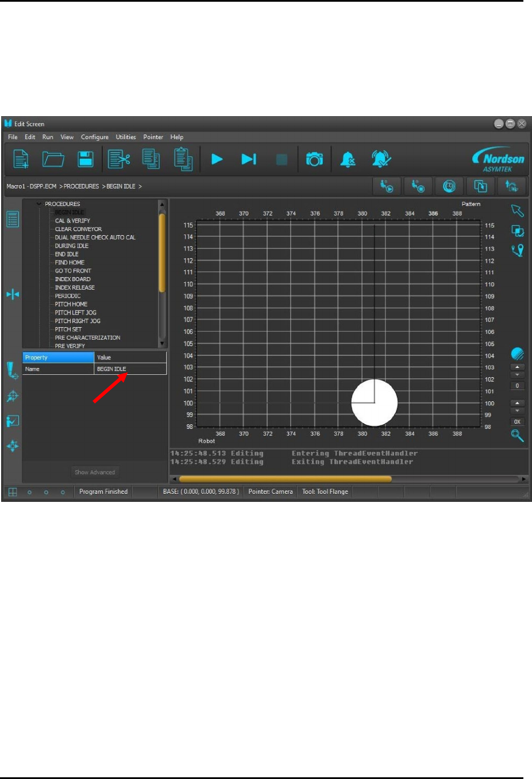Image resolution: width=532 pixels, height=779 pixels.
Task: Open the list view sidebar icon
Action: pyautogui.click(x=13, y=219)
